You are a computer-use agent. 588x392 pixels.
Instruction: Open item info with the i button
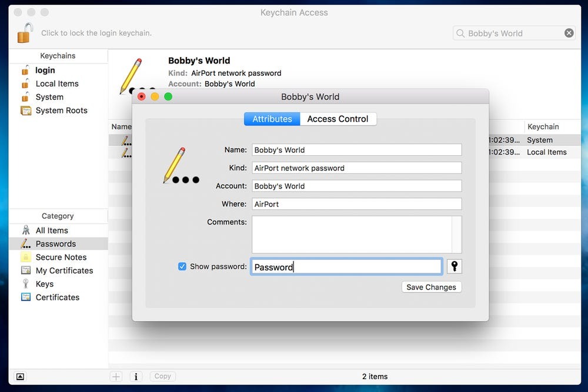[x=136, y=376]
